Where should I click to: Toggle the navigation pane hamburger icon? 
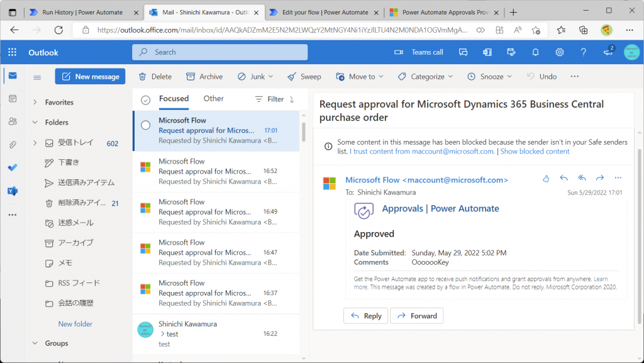pyautogui.click(x=37, y=77)
